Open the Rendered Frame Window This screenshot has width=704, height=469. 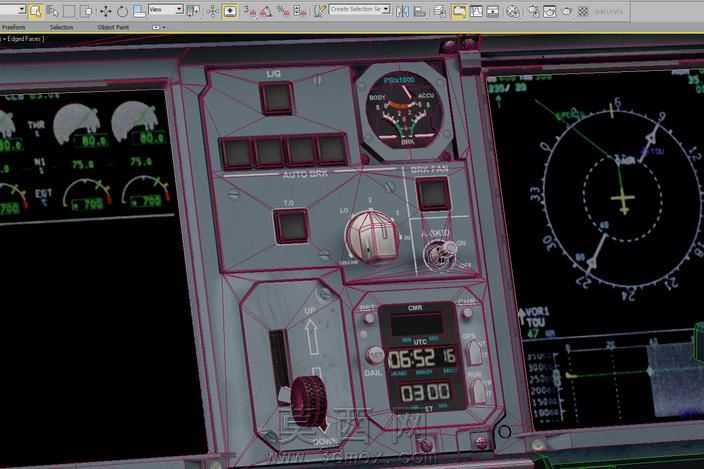pyautogui.click(x=550, y=11)
